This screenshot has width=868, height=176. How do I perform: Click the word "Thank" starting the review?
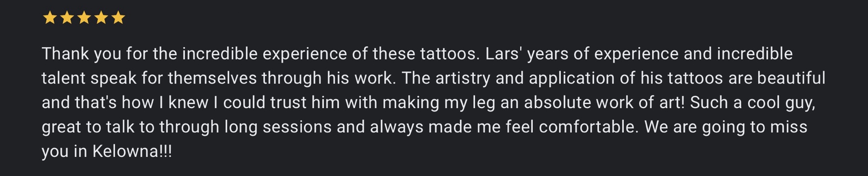tap(65, 54)
